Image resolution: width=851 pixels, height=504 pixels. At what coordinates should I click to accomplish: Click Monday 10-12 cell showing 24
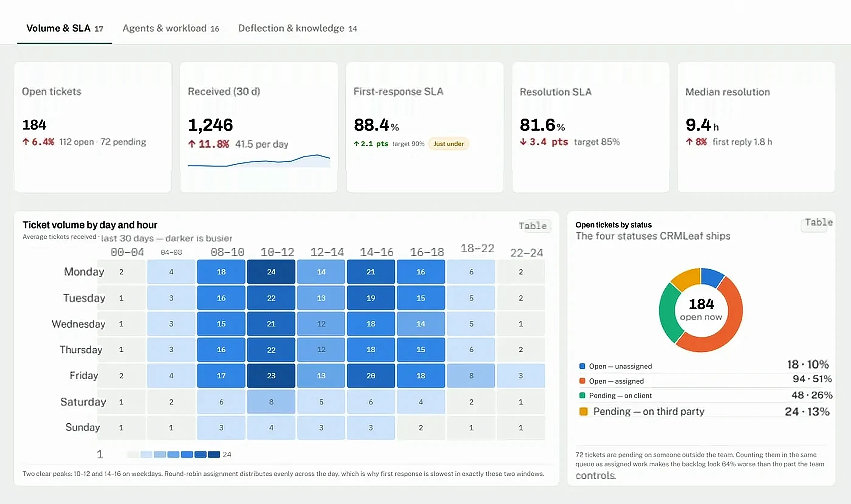(271, 272)
